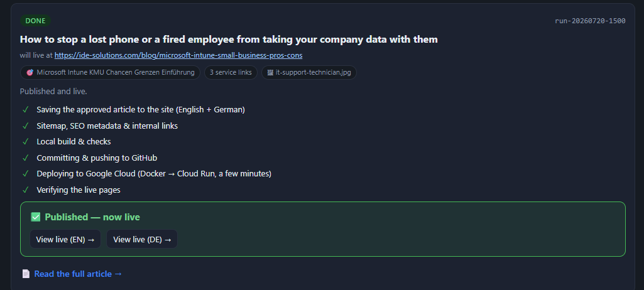Click the checkmark beside Verifying the live pages
This screenshot has height=290, width=644.
26,190
